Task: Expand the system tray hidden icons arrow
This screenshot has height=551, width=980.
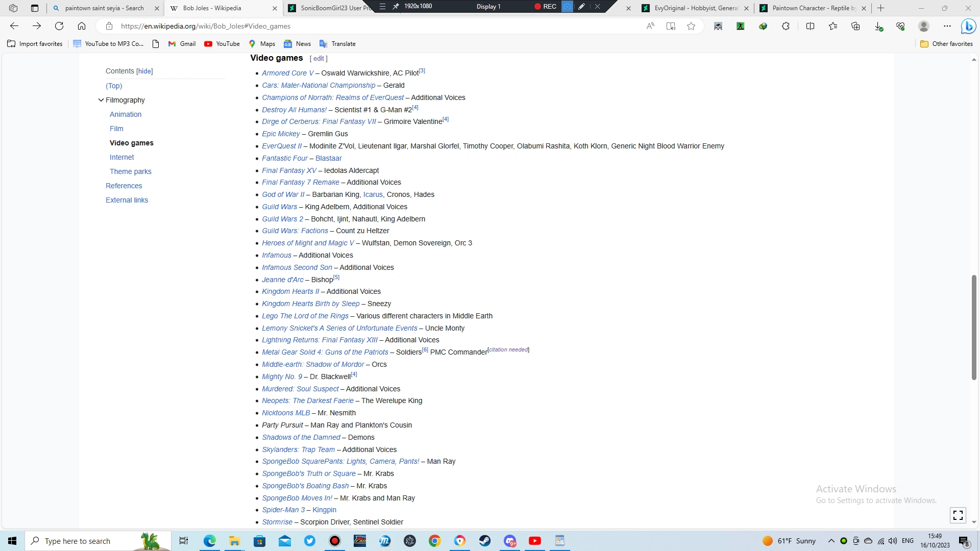Action: pos(831,541)
